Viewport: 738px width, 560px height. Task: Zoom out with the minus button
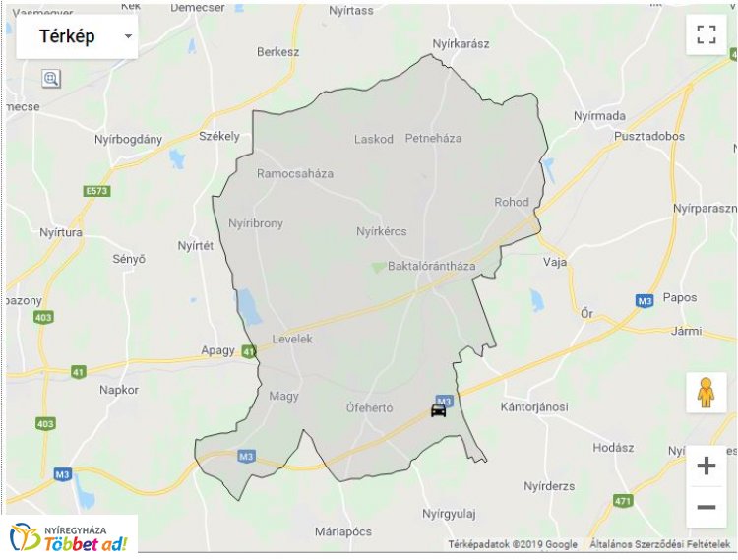pos(706,507)
